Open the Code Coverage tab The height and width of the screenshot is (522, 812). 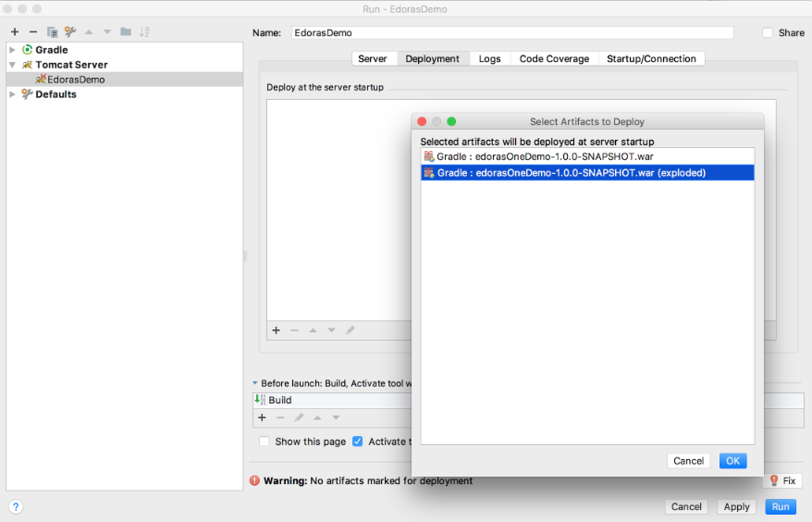(x=554, y=58)
